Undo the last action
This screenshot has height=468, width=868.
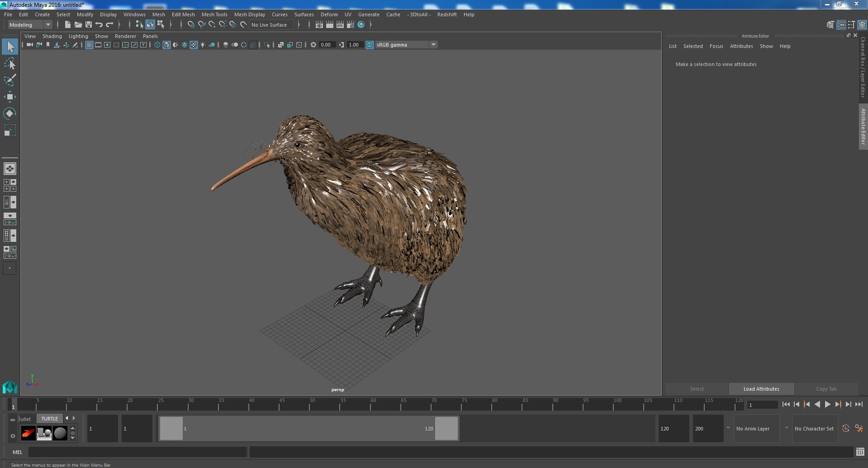(99, 25)
